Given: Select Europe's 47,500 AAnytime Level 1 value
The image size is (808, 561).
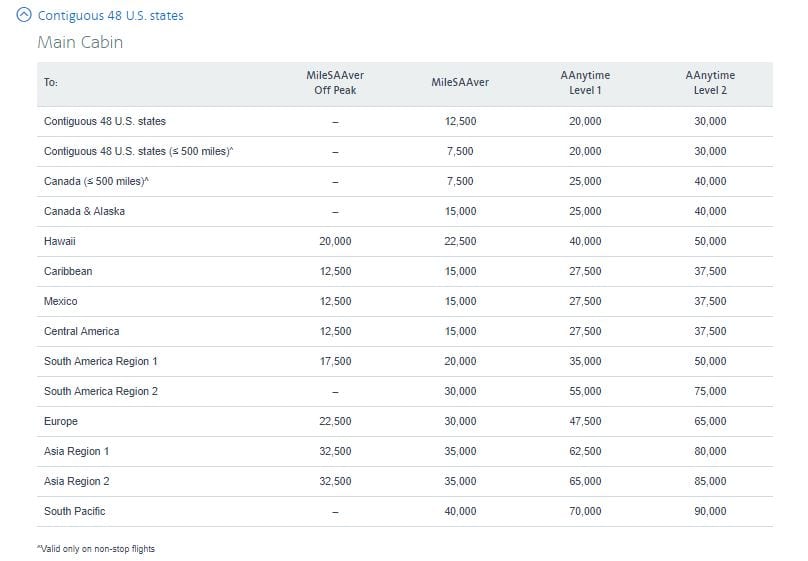Looking at the screenshot, I should pyautogui.click(x=585, y=421).
